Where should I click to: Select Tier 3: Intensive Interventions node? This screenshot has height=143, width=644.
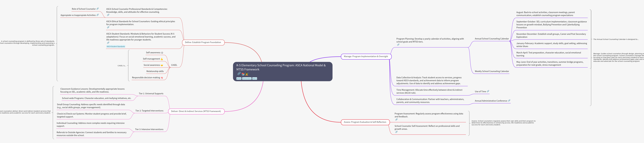[x=149, y=129]
